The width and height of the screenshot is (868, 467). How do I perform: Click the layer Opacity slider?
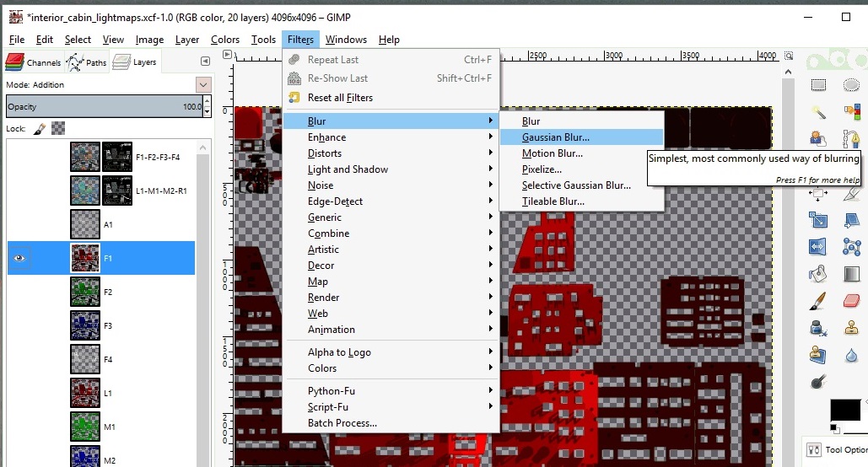101,107
